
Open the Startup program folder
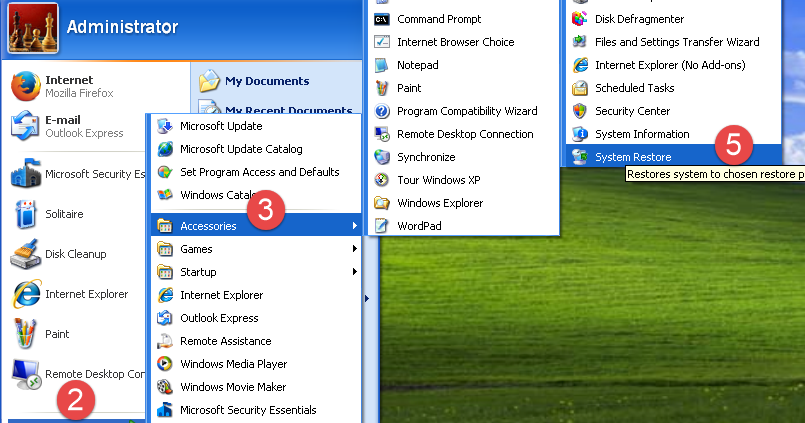(256, 272)
